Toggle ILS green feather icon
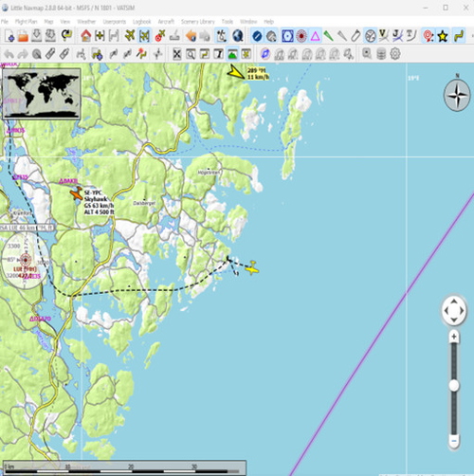The image size is (474, 476). (x=329, y=36)
